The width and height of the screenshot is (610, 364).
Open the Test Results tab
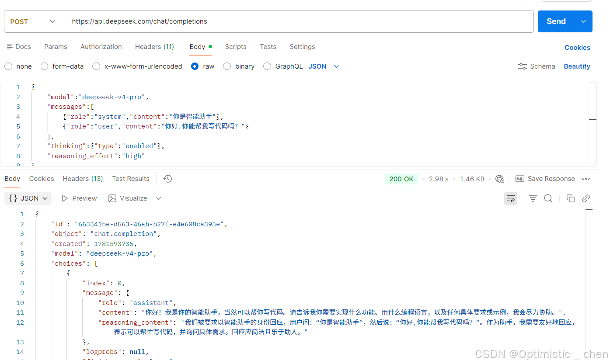click(131, 179)
